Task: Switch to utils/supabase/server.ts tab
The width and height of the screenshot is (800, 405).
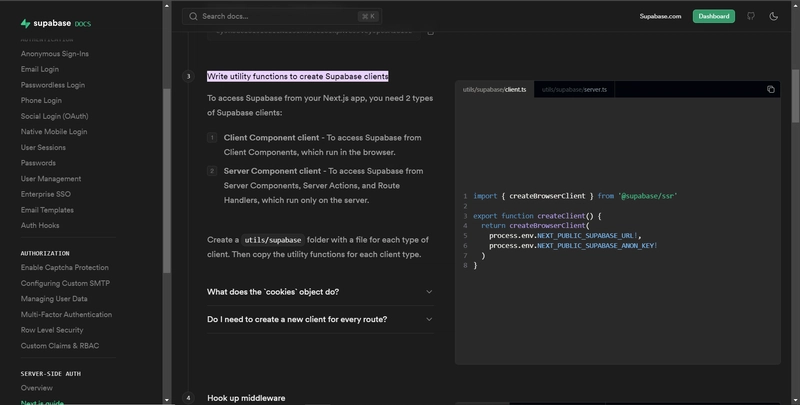Action: click(x=574, y=89)
